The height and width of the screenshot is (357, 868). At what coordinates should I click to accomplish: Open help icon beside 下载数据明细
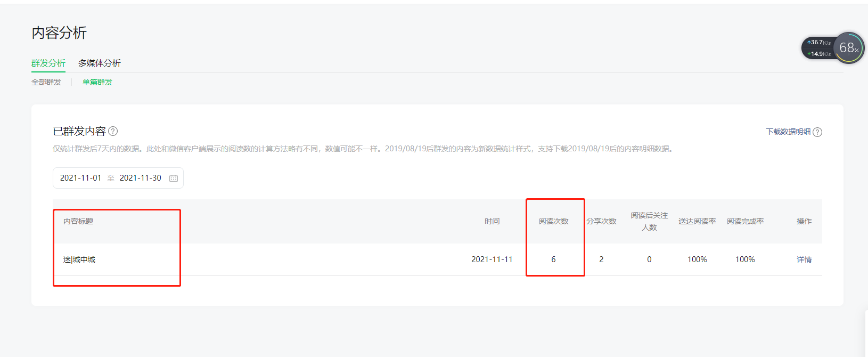pyautogui.click(x=817, y=132)
